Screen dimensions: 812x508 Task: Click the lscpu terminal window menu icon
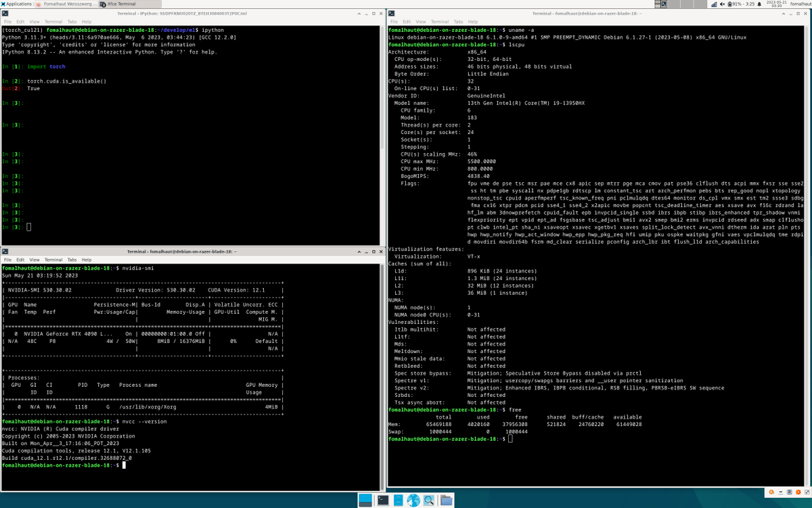coord(392,14)
